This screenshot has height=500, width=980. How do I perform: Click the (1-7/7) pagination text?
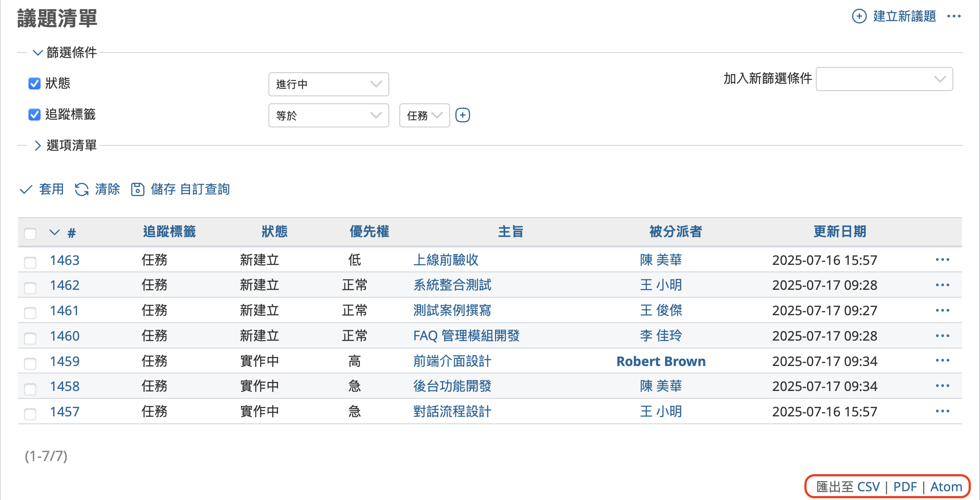(46, 456)
